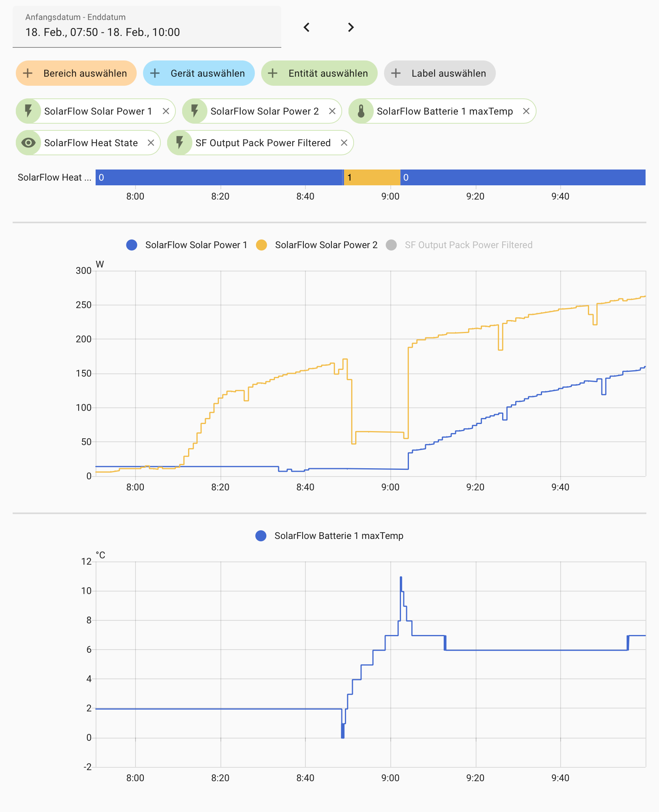The width and height of the screenshot is (659, 812).
Task: Open the Label auswählen picker
Action: (440, 73)
